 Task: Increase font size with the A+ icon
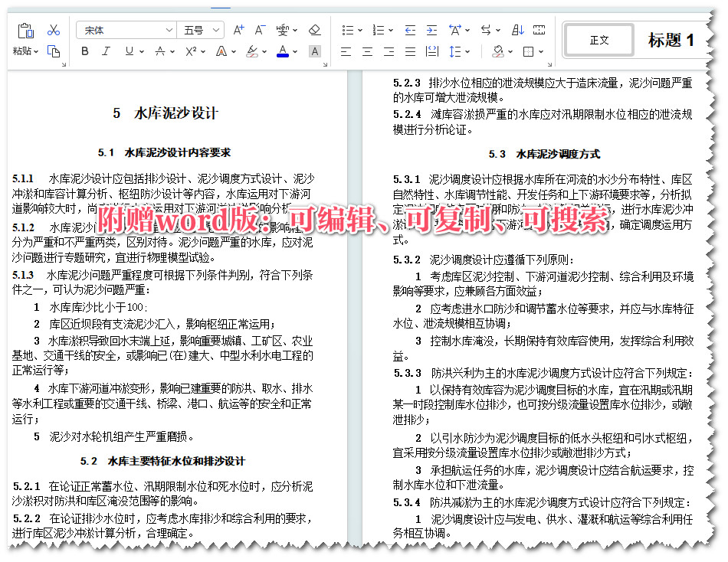pyautogui.click(x=238, y=30)
